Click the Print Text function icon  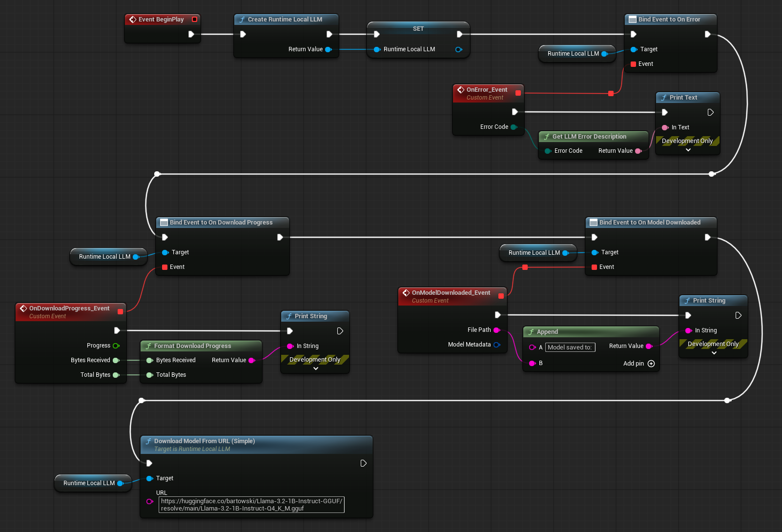[x=664, y=98]
